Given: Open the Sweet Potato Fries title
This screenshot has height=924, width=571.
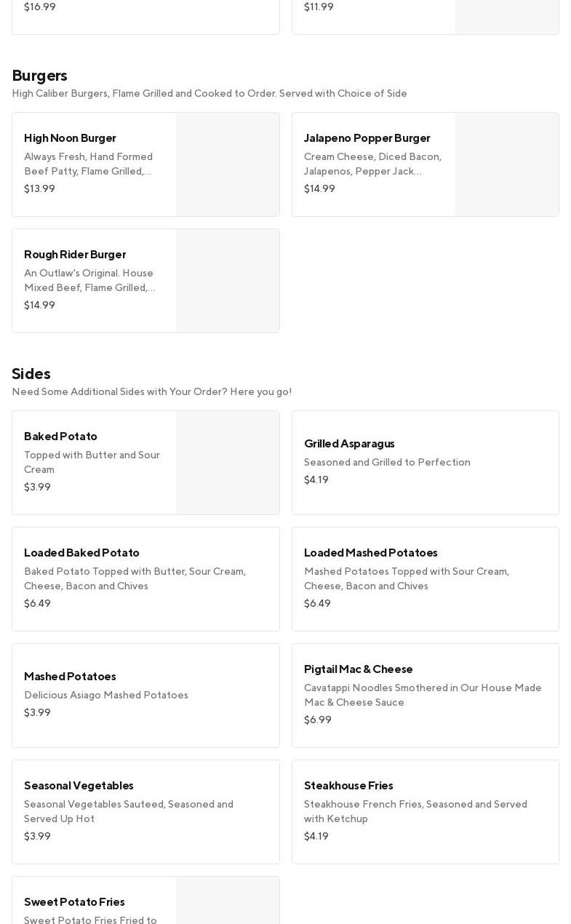Looking at the screenshot, I should (x=74, y=902).
